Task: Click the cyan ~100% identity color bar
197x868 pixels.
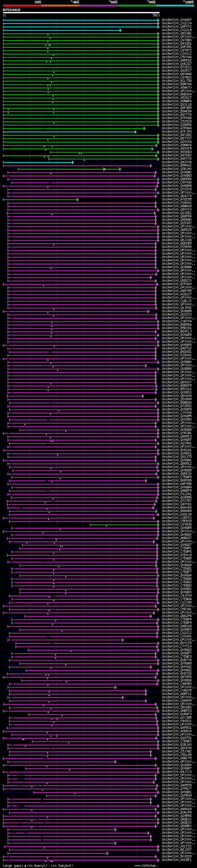Action: (x=175, y=6)
